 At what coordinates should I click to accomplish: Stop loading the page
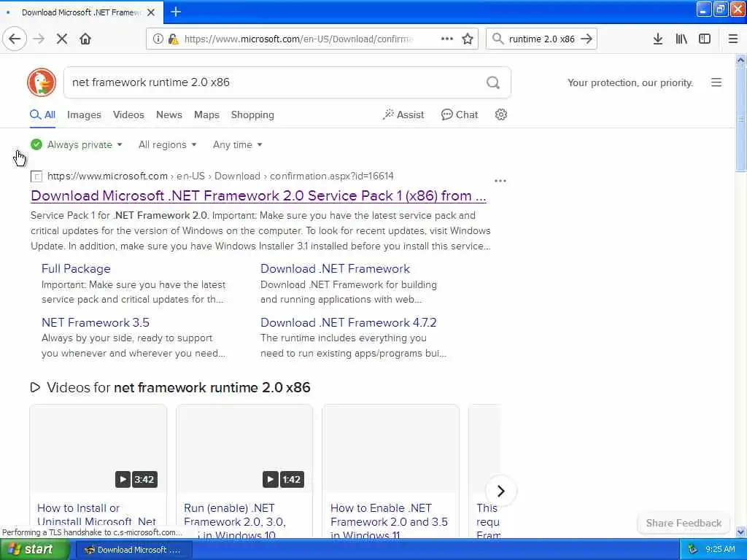coord(62,39)
